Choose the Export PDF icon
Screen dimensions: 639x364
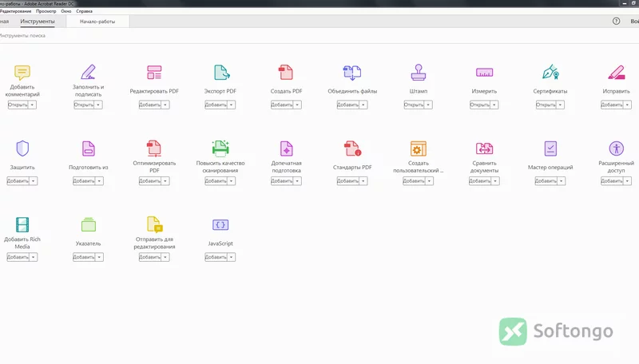221,73
